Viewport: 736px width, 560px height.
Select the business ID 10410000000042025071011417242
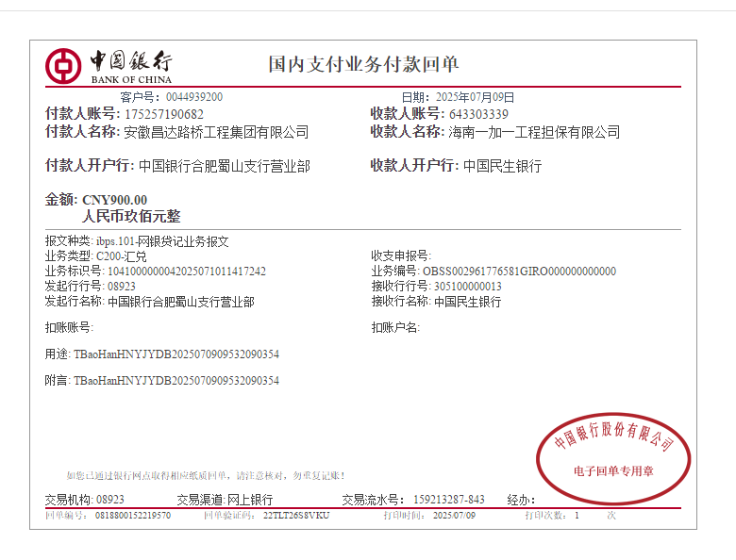click(187, 272)
